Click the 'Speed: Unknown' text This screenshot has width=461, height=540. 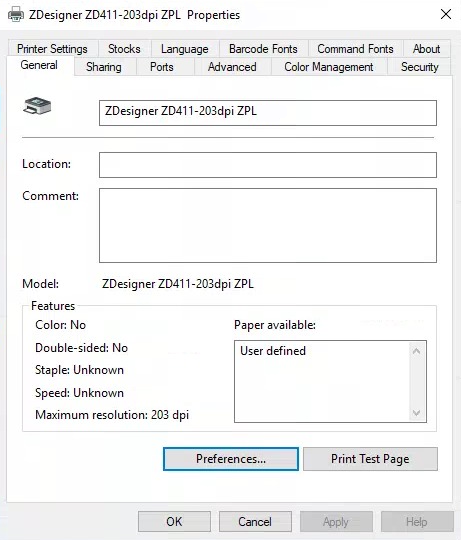pos(79,393)
